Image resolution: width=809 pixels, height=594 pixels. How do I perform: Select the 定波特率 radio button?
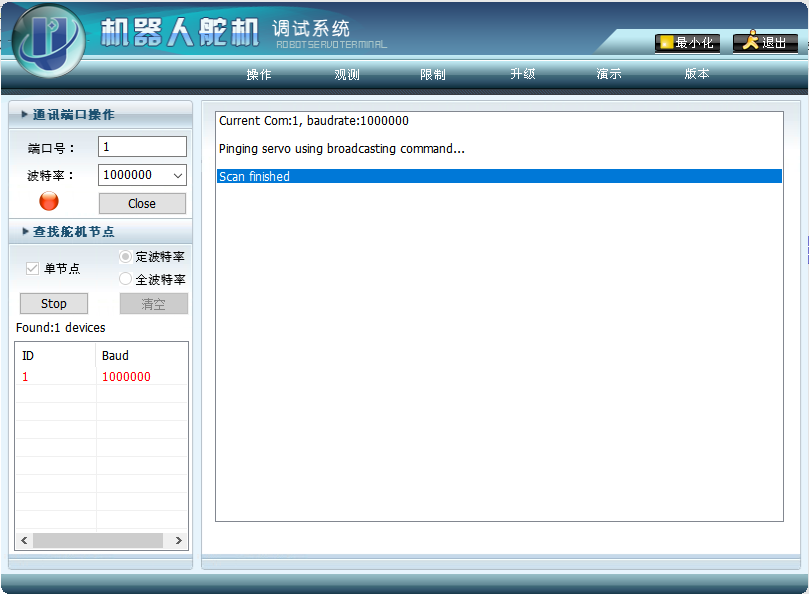click(x=125, y=256)
